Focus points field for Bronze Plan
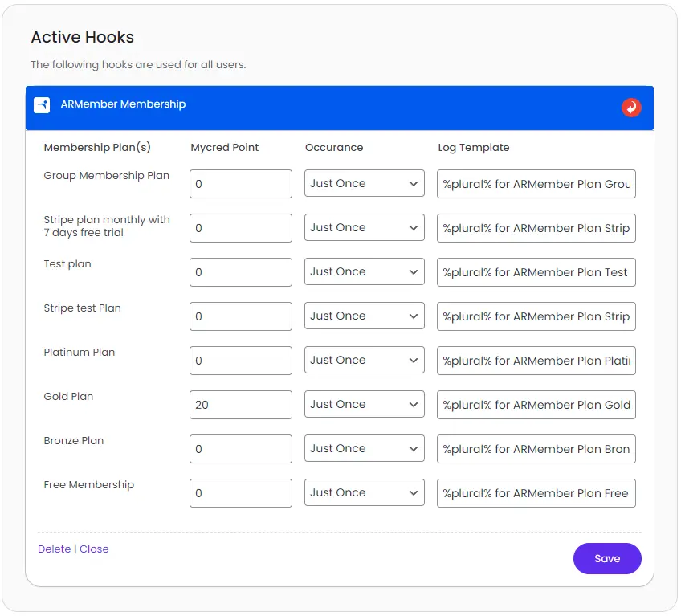The height and width of the screenshot is (616, 681). (241, 449)
